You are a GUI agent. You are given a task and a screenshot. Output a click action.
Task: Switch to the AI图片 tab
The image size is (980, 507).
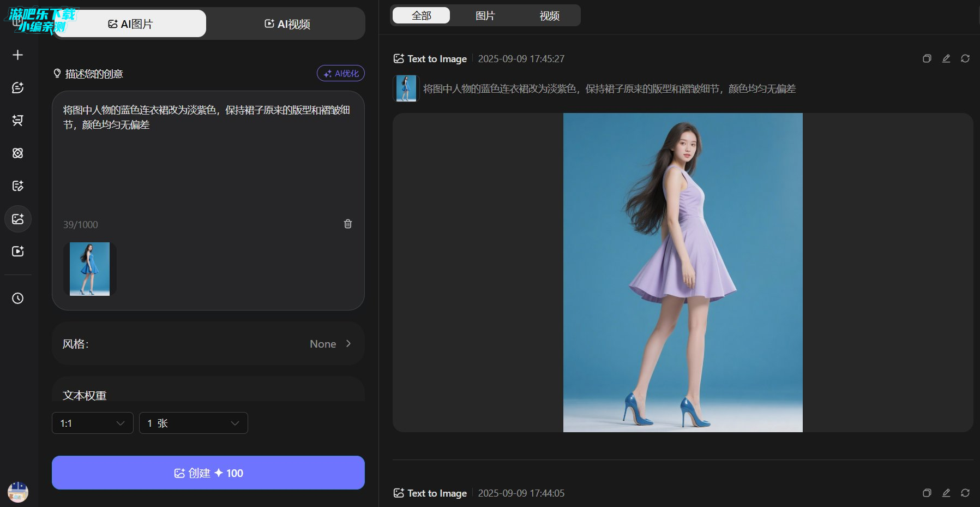[x=130, y=23]
